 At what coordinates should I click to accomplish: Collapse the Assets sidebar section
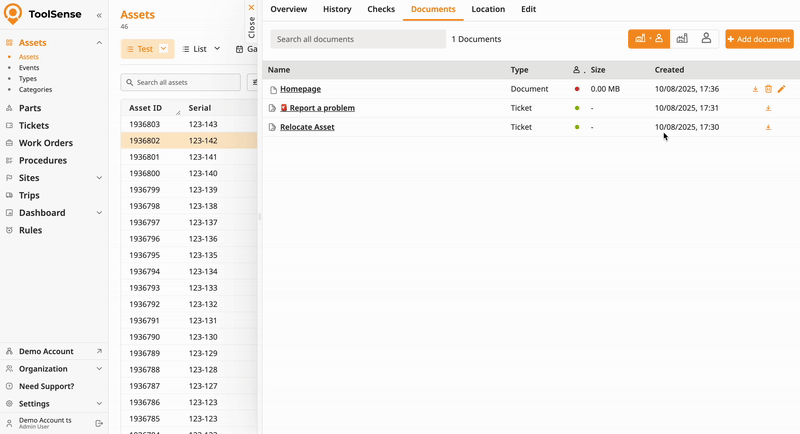(99, 43)
